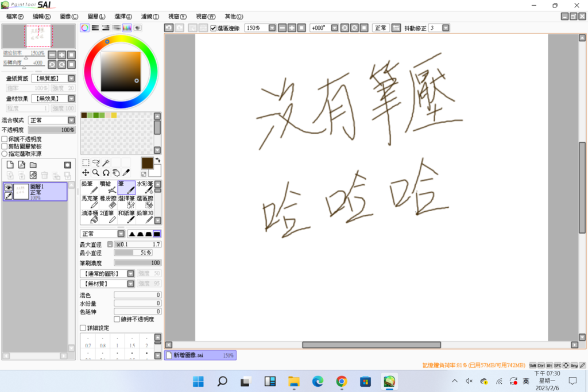Open the 畫材效果 dropdown
The height and width of the screenshot is (392, 588).
[71, 99]
